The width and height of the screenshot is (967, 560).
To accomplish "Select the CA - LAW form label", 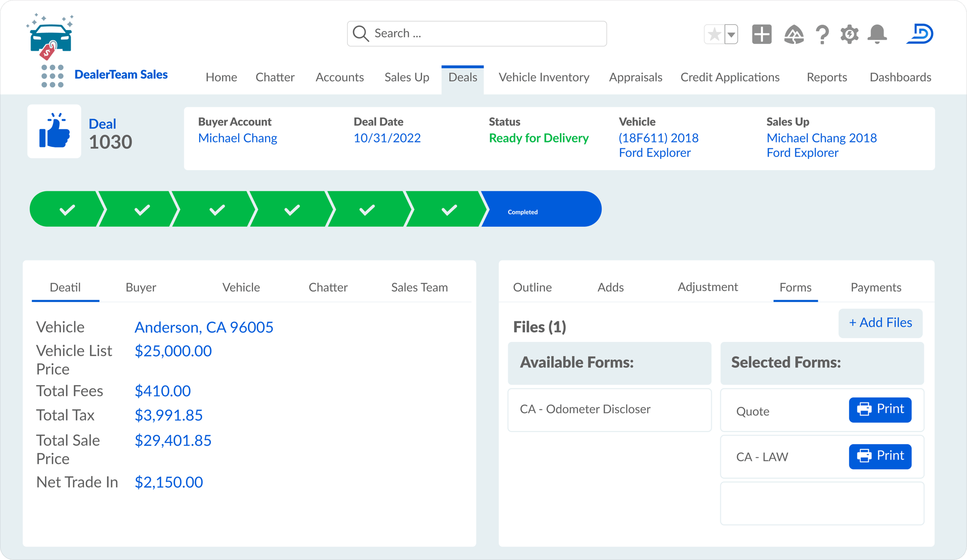I will [x=762, y=457].
